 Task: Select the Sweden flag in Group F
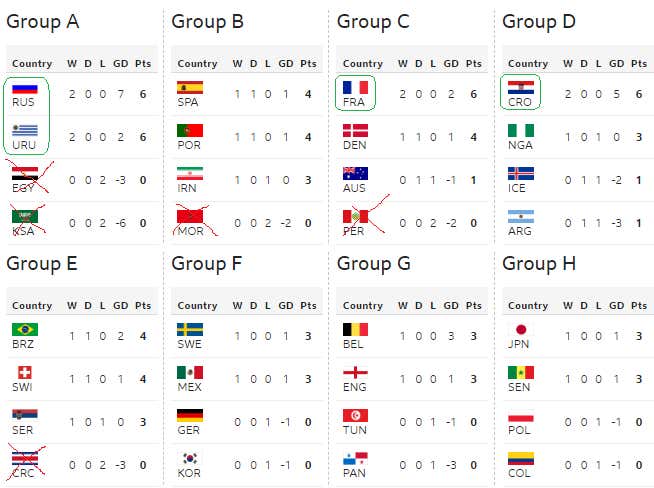190,330
